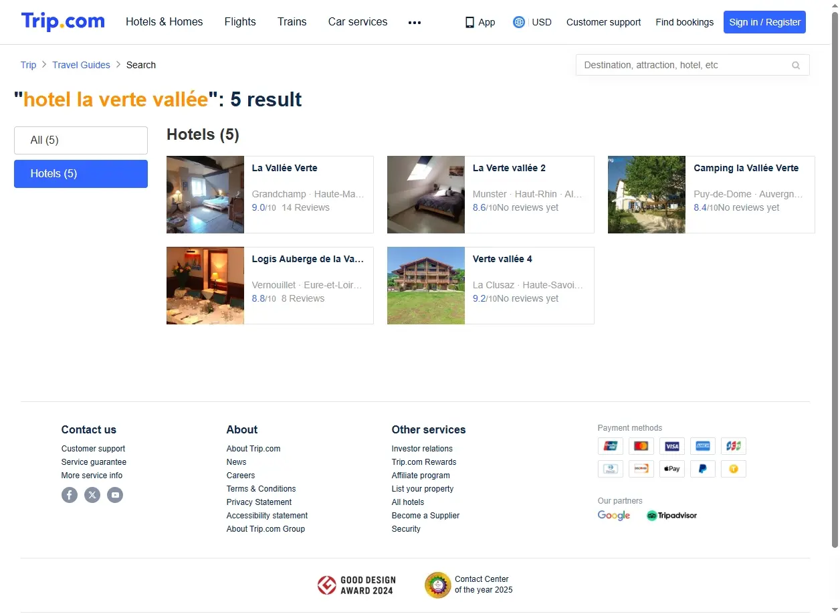The height and width of the screenshot is (616, 840).
Task: Click the Tripadvisor partner logo
Action: [x=672, y=516]
